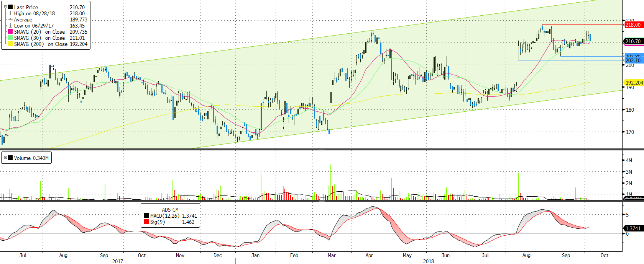Click the 189.773 average value in legend
The image size is (644, 264).
pyautogui.click(x=79, y=20)
